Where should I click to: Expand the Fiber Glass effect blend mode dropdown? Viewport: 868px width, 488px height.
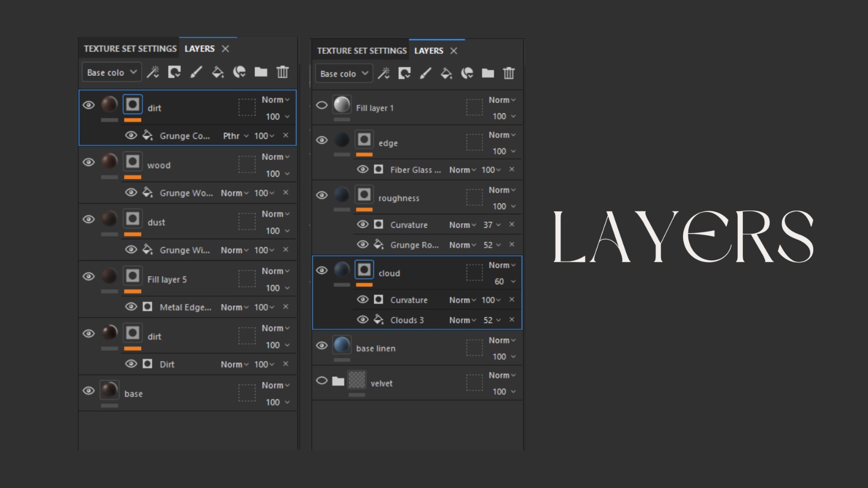pos(462,170)
